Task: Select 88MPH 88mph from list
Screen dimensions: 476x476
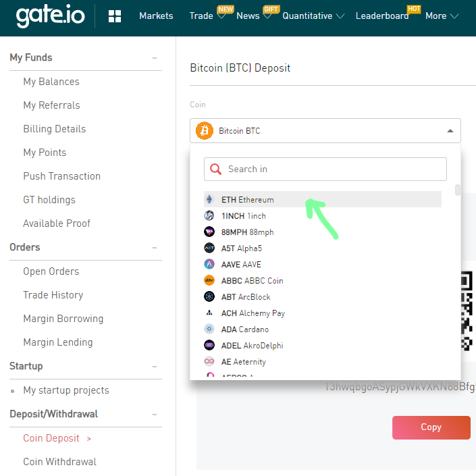Action: [322, 232]
